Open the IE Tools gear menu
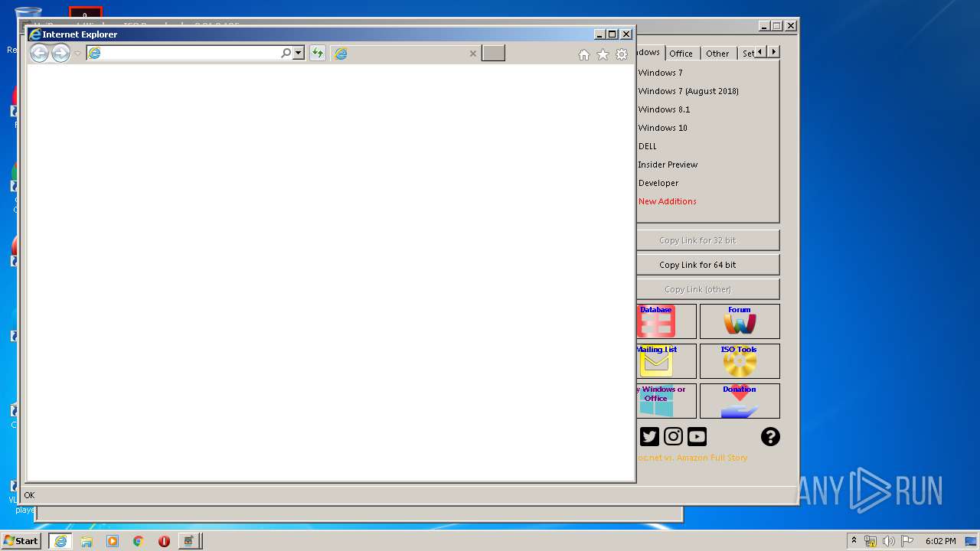The image size is (980, 551). pos(622,54)
